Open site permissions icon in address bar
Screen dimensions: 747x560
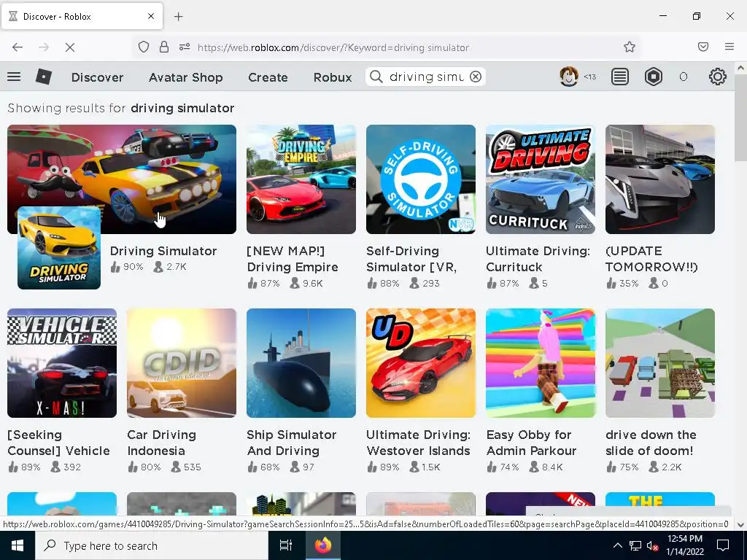coord(185,47)
